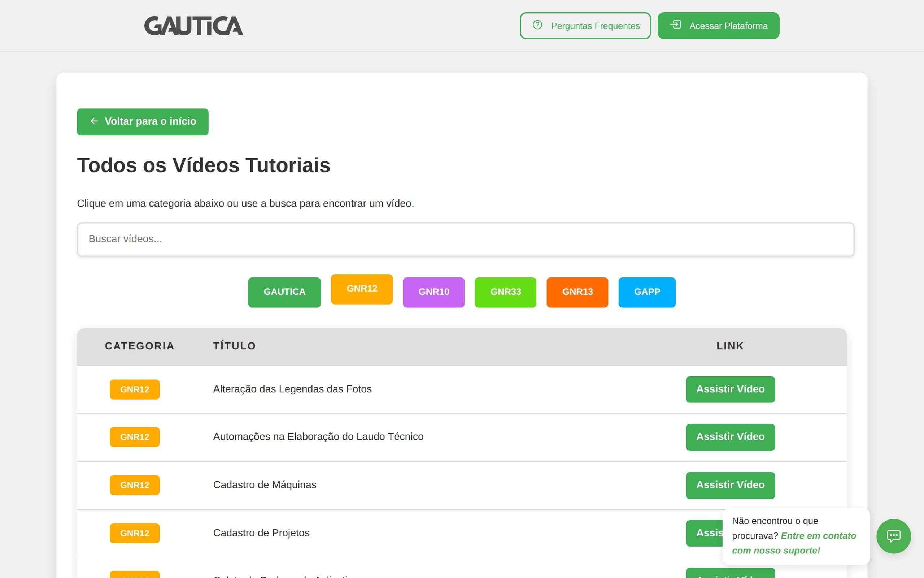Click the Buscar vídeos search field

pos(466,239)
